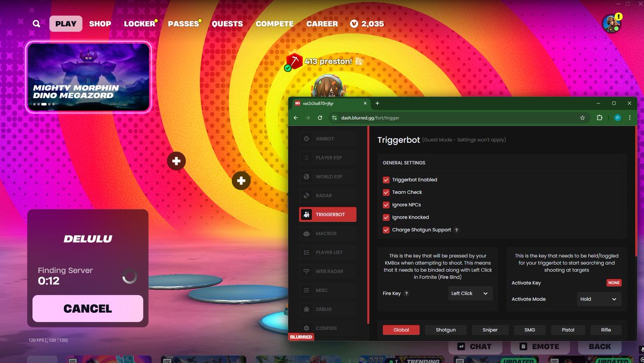This screenshot has height=363, width=644.
Task: View site information icon in address bar
Action: (x=333, y=118)
